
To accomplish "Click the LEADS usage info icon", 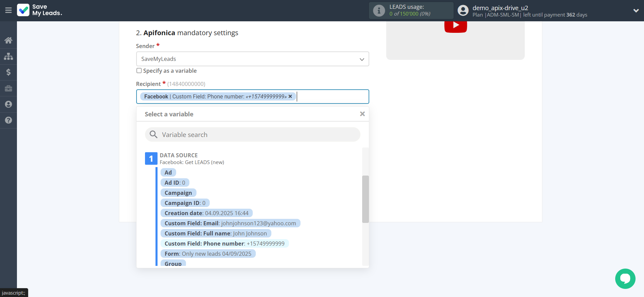I will 379,10.
